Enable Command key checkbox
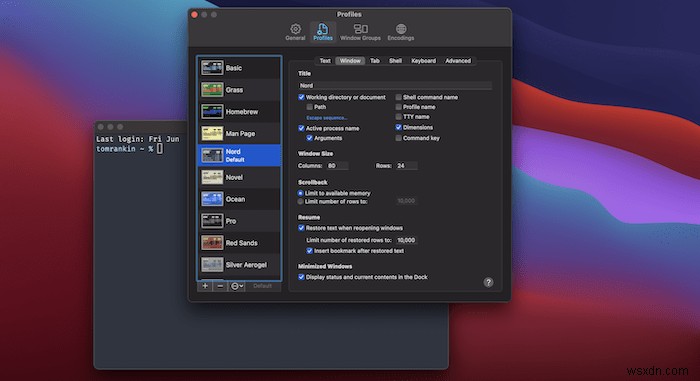 coord(398,138)
